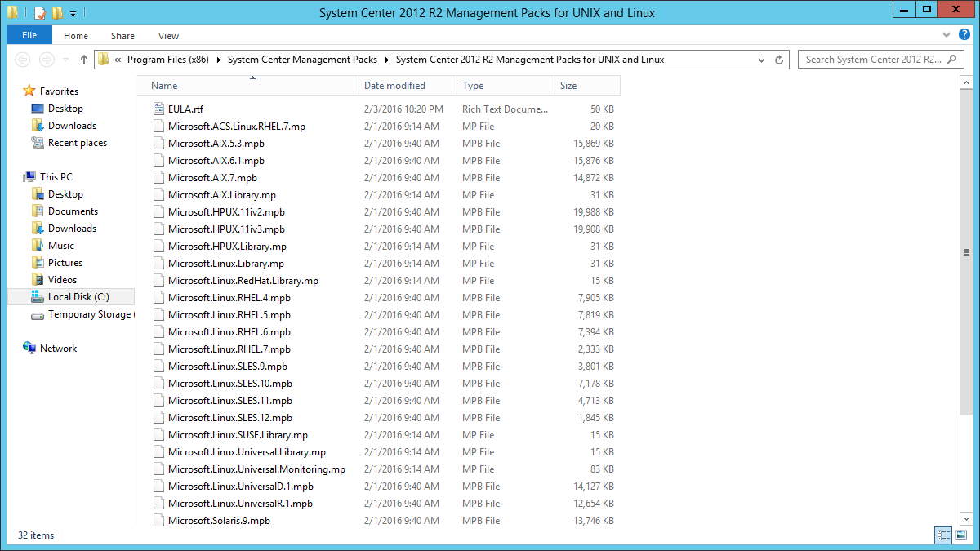Open Desktop under This PC

point(65,194)
